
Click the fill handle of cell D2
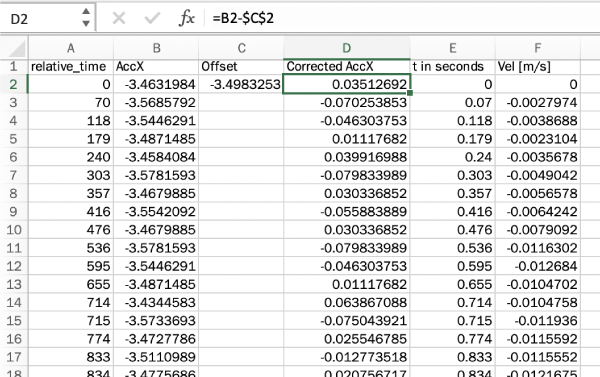click(410, 93)
